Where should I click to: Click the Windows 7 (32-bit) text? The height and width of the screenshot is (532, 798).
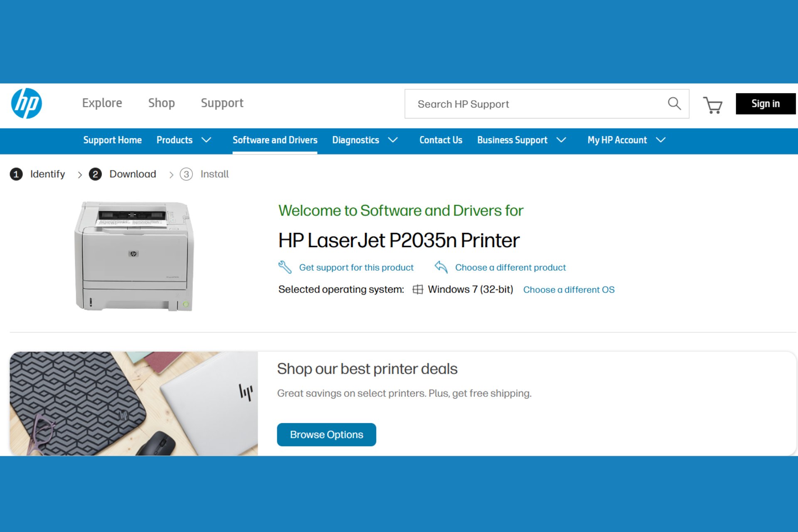(x=470, y=289)
